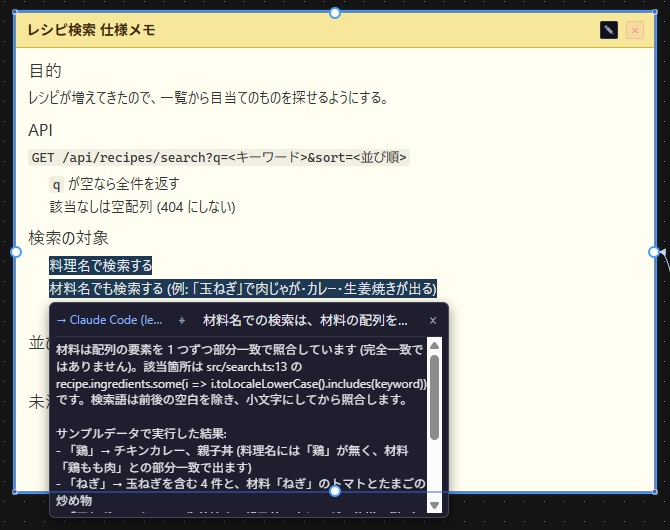
Task: Click the highlighted line 料理名で検索する
Action: coord(100,265)
